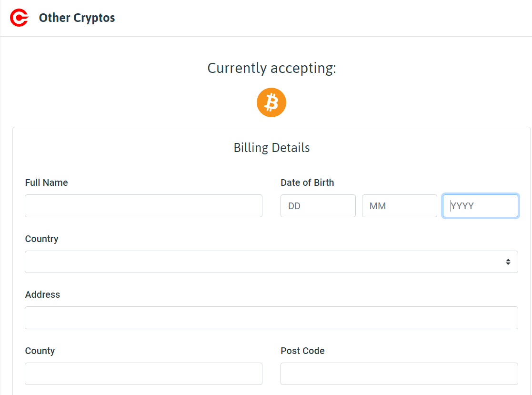Viewport: 532px width, 395px height.
Task: Focus the Address text field
Action: pos(271,318)
